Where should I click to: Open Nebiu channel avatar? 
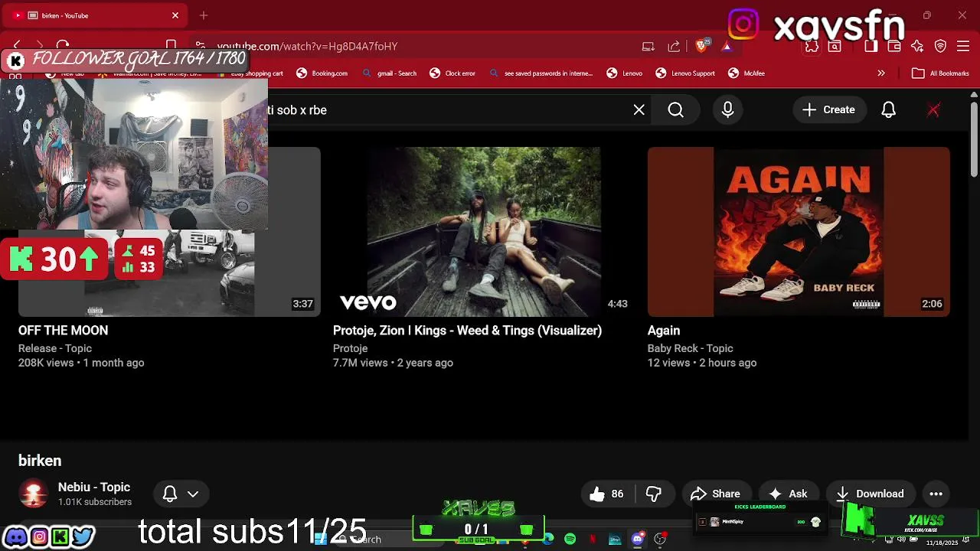34,494
